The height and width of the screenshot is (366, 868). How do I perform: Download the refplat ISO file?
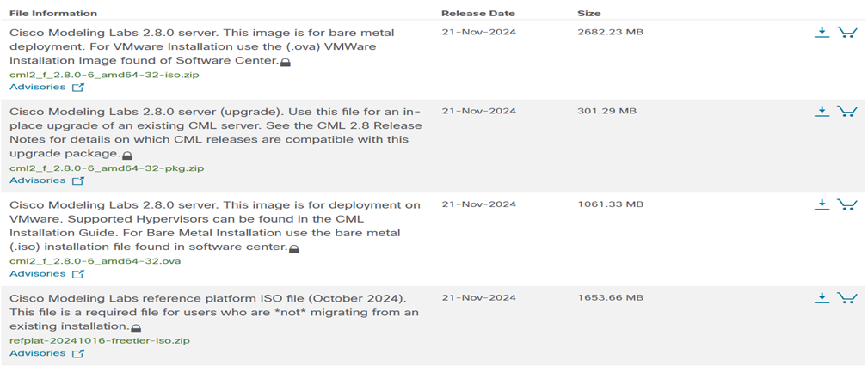click(x=822, y=298)
